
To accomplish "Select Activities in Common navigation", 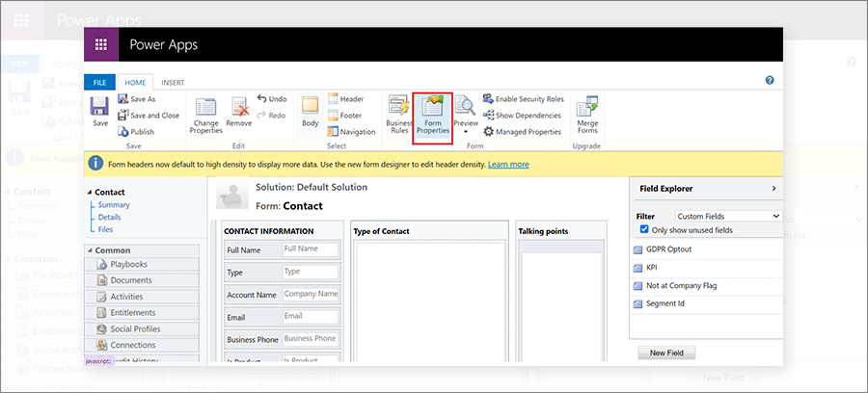I will 143,297.
